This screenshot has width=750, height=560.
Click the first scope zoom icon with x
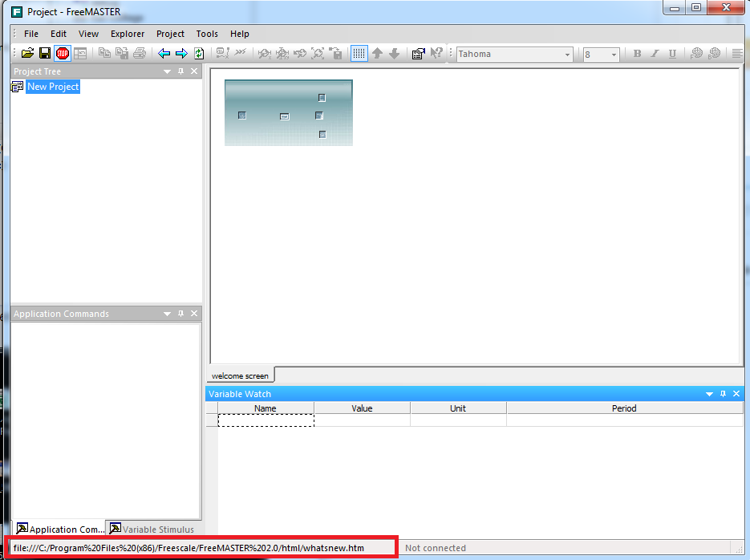pyautogui.click(x=265, y=53)
